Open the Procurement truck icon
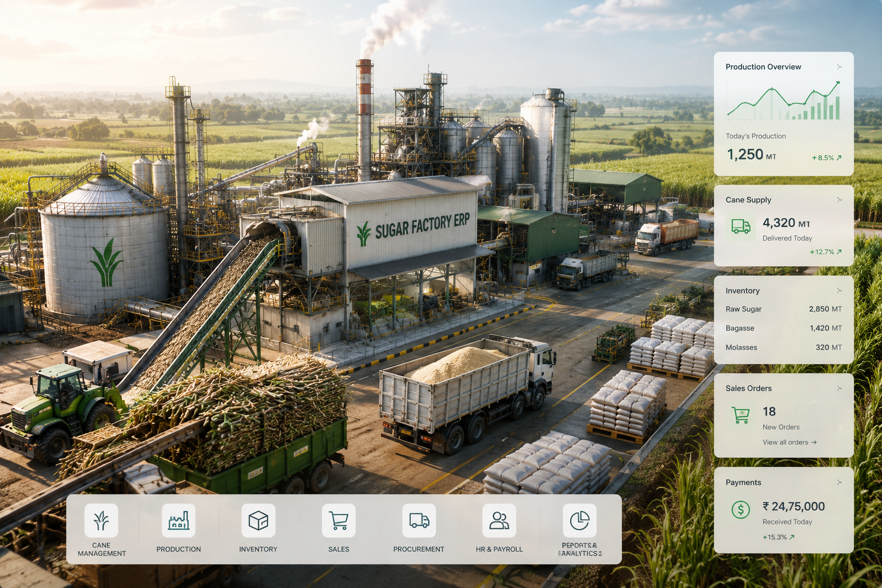 [419, 520]
